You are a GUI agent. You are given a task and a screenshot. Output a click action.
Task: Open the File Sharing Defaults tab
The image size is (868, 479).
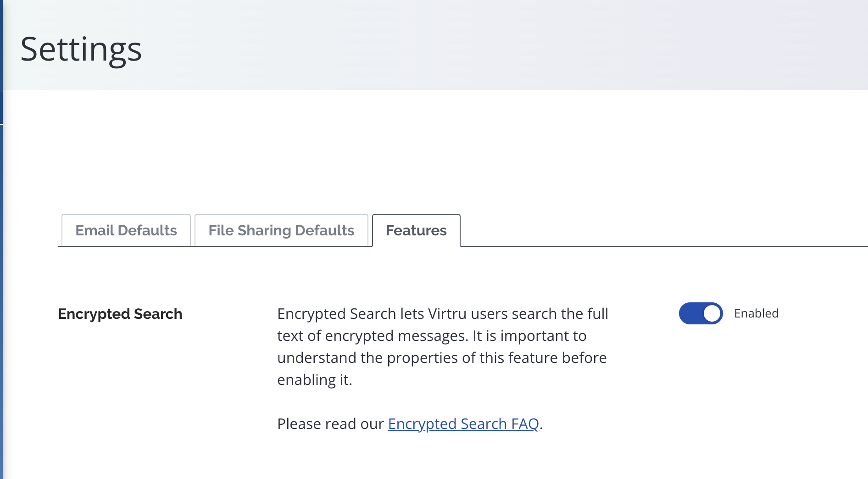tap(281, 230)
